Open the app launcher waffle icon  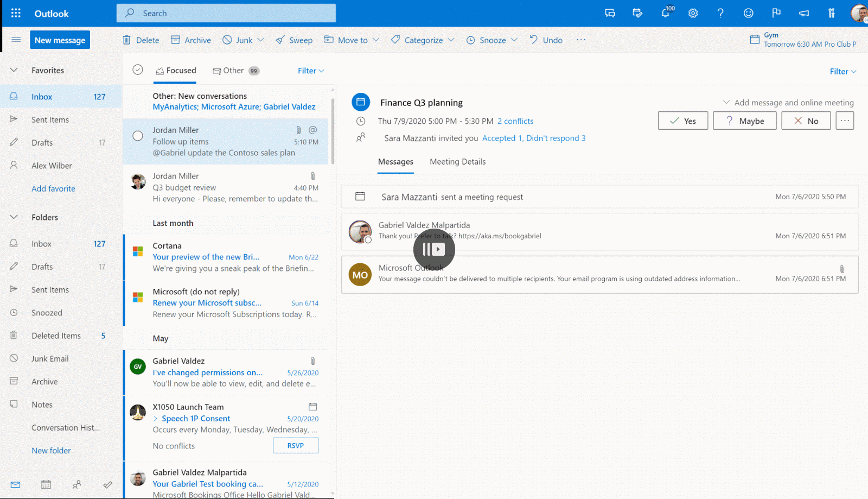click(16, 13)
